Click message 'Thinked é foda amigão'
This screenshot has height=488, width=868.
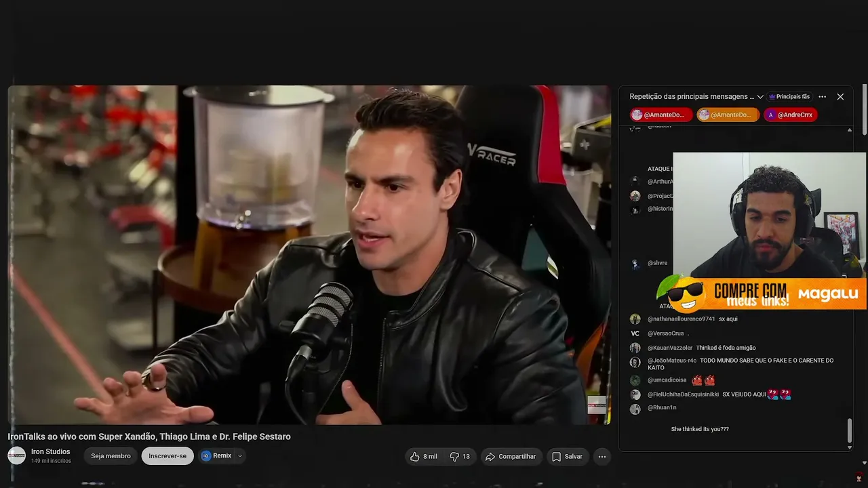pos(726,348)
